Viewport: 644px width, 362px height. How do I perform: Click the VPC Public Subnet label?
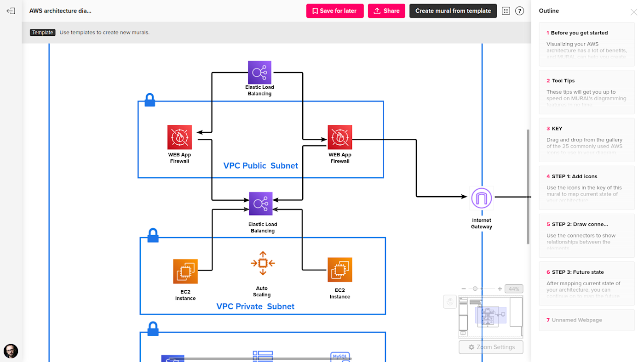(x=261, y=166)
